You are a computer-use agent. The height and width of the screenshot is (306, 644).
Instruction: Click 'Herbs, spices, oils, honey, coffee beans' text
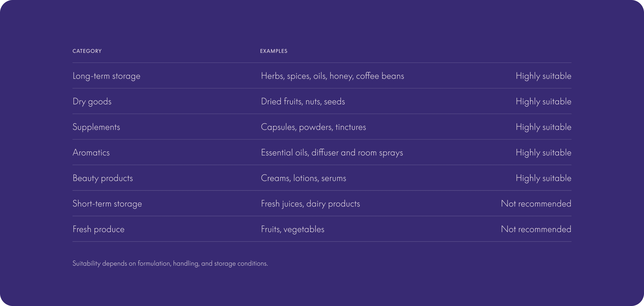333,76
